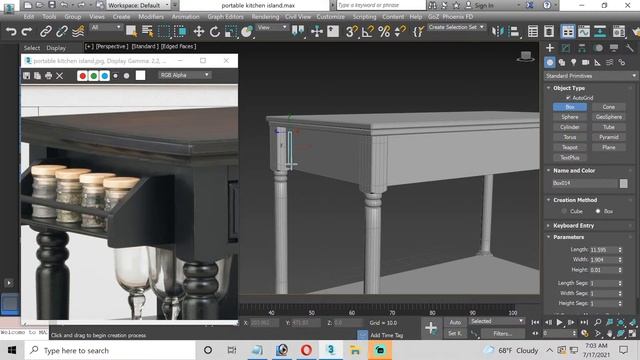Select the Cube creation method radio
Screen dimensions: 640x360
[564, 211]
